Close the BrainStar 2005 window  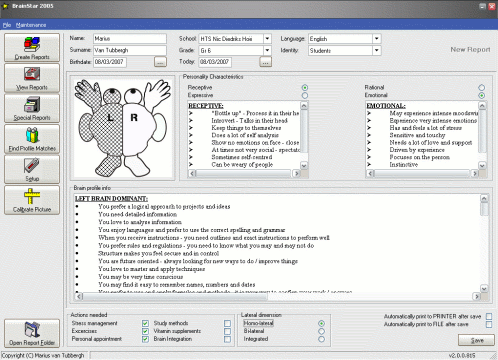pyautogui.click(x=492, y=6)
